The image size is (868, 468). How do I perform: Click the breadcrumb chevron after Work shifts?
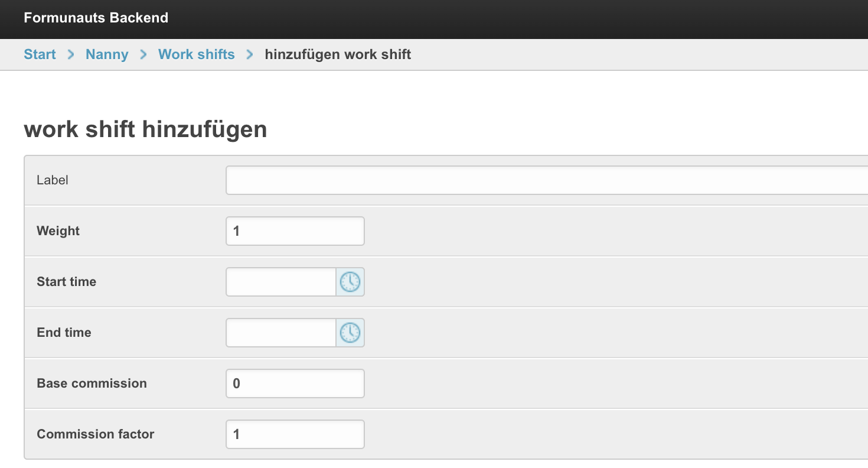pyautogui.click(x=250, y=54)
